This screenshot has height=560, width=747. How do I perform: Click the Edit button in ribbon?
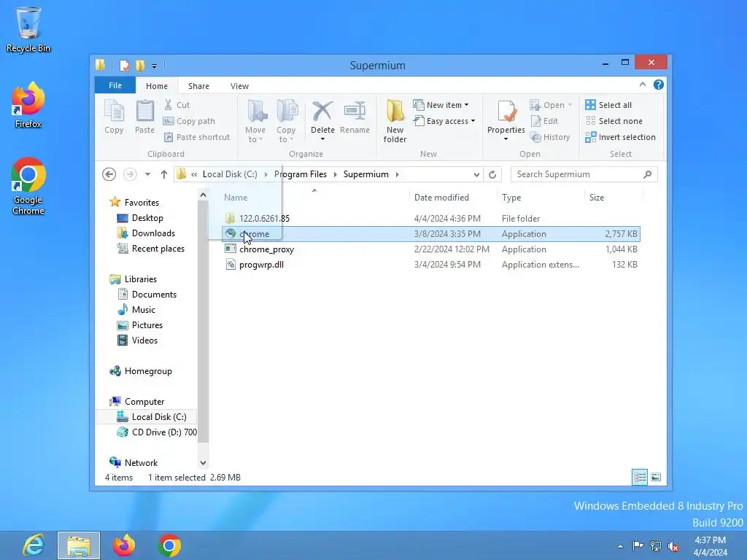[x=544, y=121]
